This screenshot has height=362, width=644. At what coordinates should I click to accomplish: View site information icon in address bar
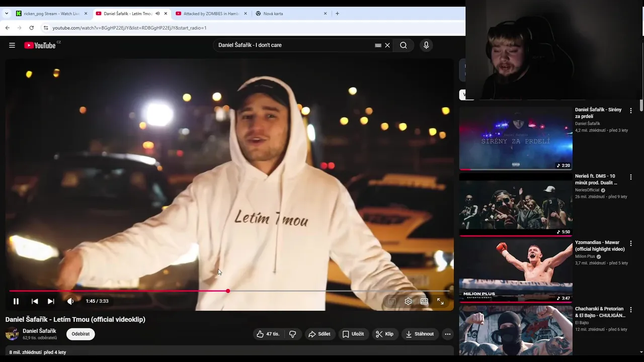tap(45, 28)
